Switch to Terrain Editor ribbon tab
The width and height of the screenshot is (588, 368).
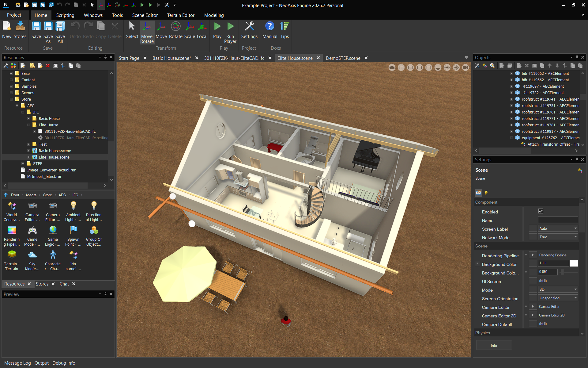click(x=181, y=15)
